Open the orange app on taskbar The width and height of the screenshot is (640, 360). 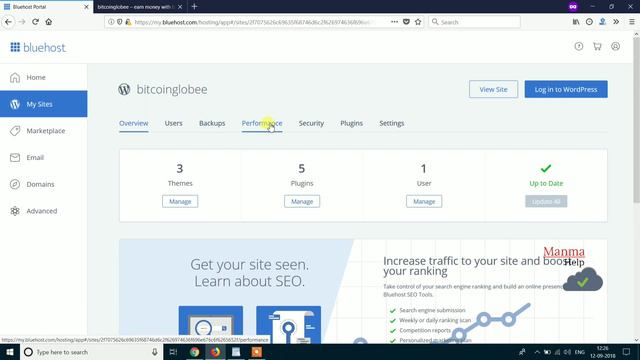click(x=256, y=352)
